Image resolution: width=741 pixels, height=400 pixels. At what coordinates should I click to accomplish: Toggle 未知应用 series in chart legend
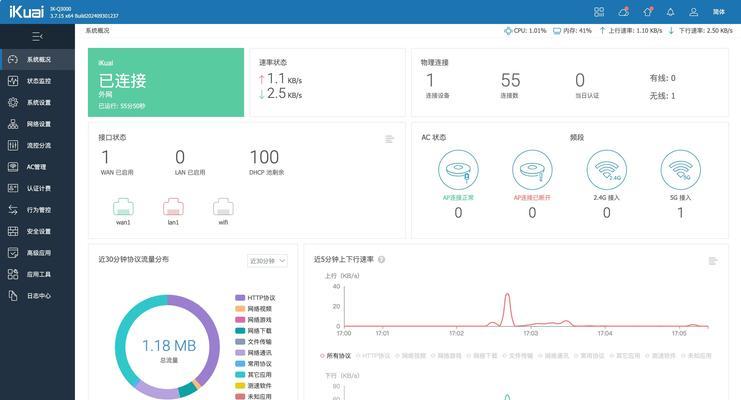[697, 356]
